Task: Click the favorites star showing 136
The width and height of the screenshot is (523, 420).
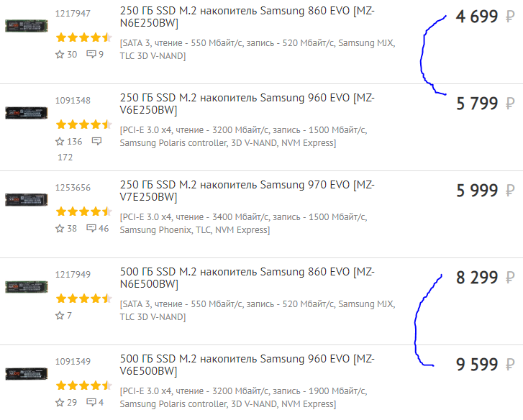Action: click(x=60, y=142)
